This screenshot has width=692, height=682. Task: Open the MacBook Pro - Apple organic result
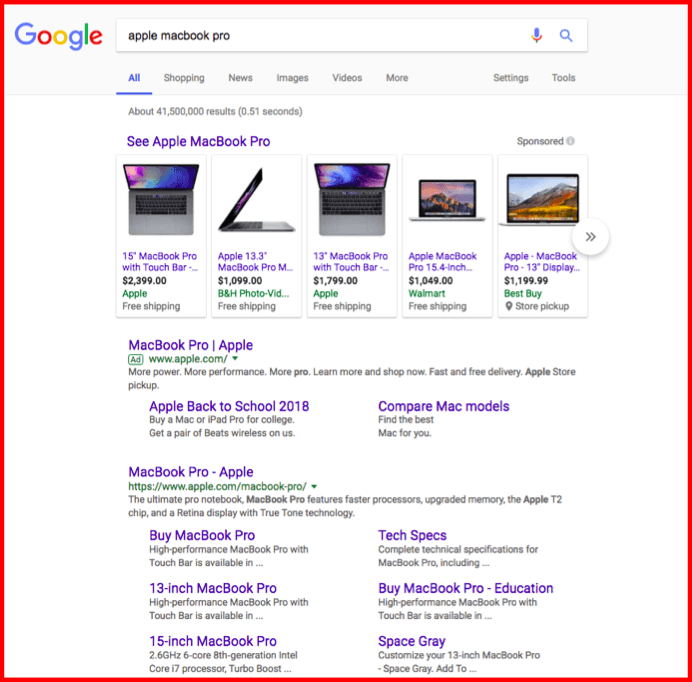191,472
